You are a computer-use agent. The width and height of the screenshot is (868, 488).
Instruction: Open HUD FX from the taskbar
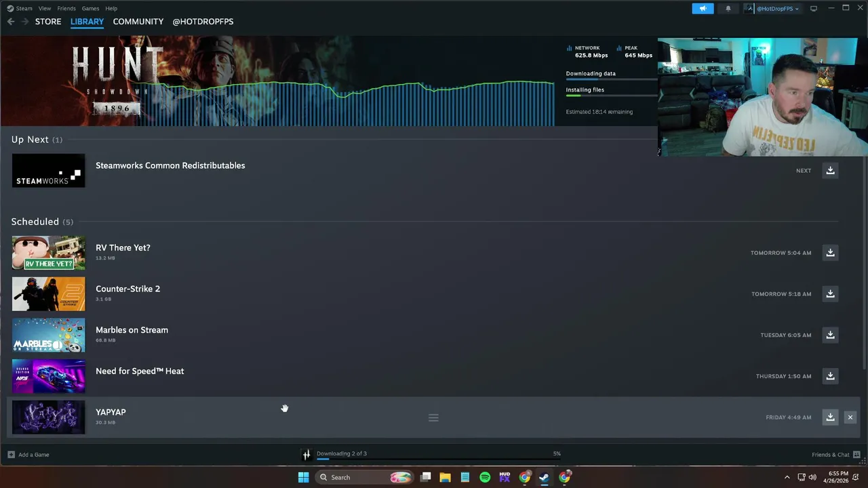pyautogui.click(x=505, y=477)
